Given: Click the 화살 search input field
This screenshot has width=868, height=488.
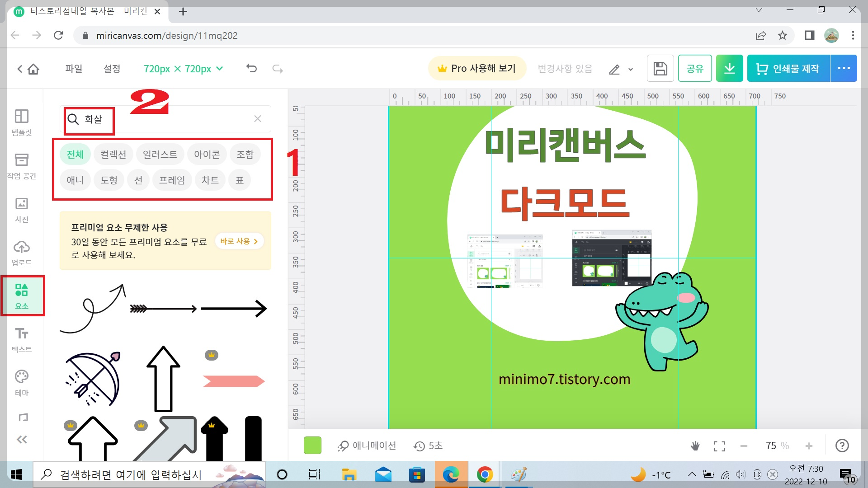Looking at the screenshot, I should click(x=165, y=119).
